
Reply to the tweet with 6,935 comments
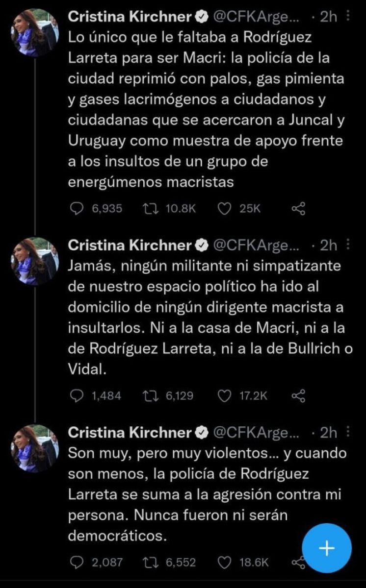pos(76,208)
